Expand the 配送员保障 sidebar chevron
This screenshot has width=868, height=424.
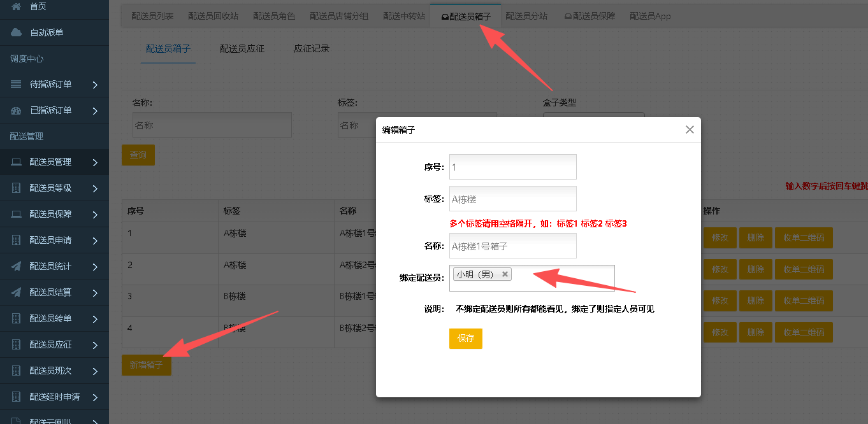95,215
